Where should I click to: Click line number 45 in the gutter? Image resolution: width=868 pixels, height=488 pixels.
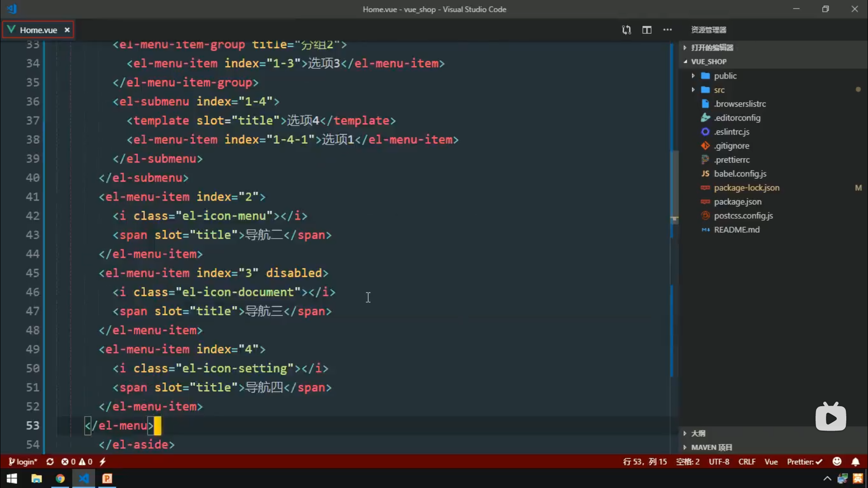pyautogui.click(x=33, y=273)
